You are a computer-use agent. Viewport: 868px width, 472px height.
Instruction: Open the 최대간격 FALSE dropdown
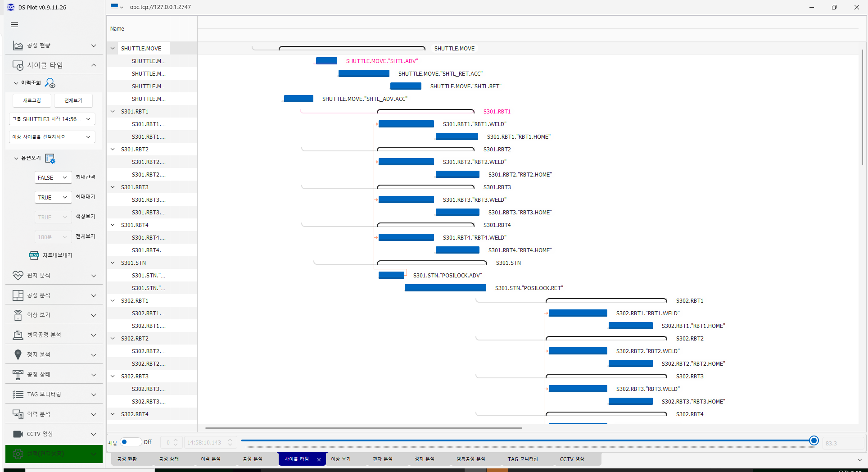coord(53,178)
